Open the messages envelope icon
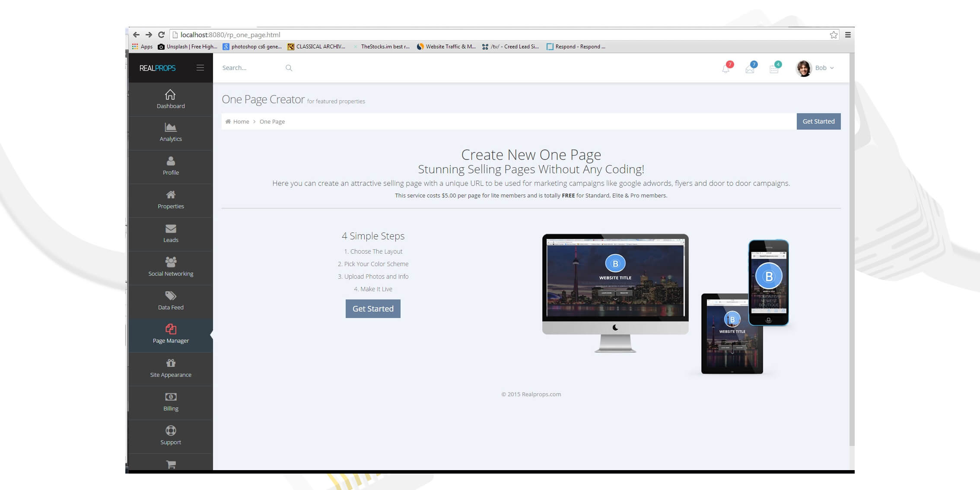This screenshot has width=980, height=490. click(750, 69)
